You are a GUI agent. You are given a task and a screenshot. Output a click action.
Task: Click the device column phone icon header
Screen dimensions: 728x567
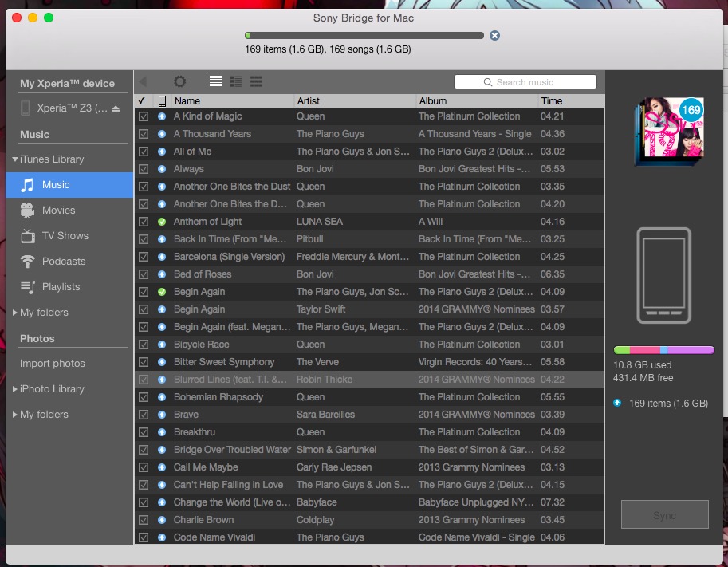162,100
